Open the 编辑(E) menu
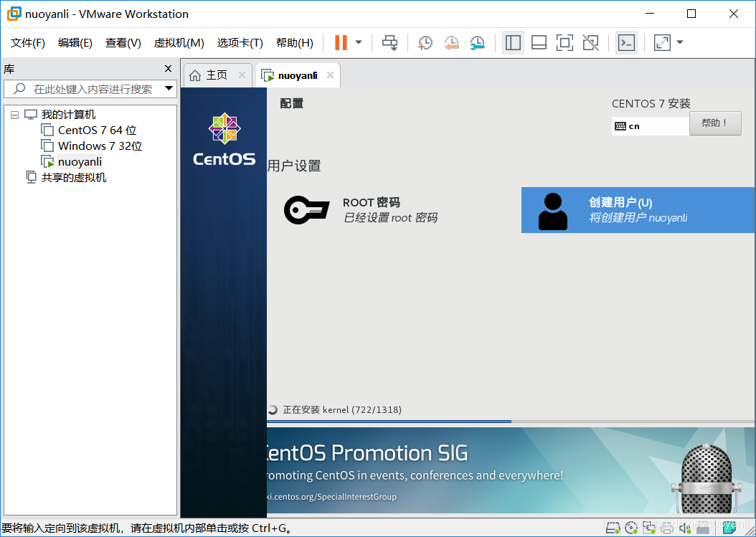This screenshot has width=756, height=537. [75, 43]
